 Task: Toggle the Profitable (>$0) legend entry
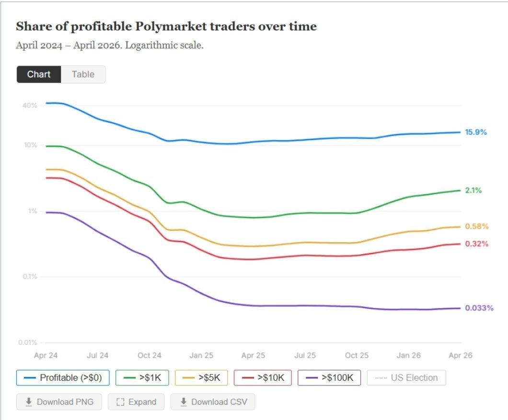tap(62, 378)
